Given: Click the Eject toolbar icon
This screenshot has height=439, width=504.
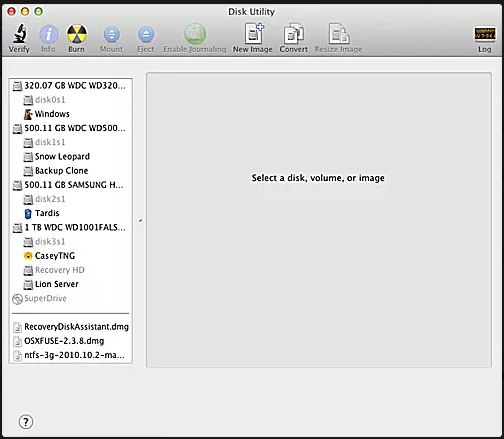Looking at the screenshot, I should pos(146,34).
